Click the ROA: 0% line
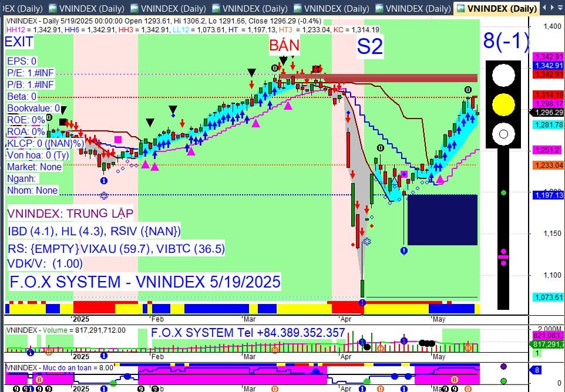This screenshot has height=392, width=565. (26, 131)
